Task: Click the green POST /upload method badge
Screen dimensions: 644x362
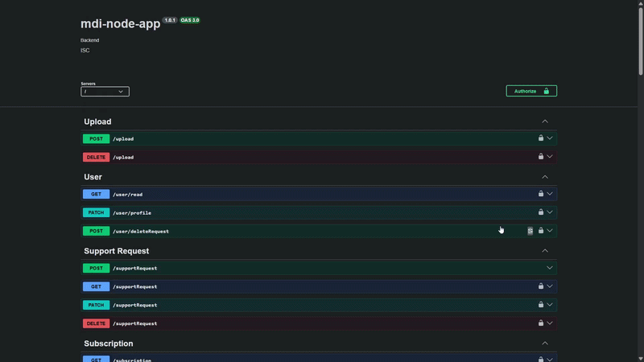Action: [x=96, y=138]
